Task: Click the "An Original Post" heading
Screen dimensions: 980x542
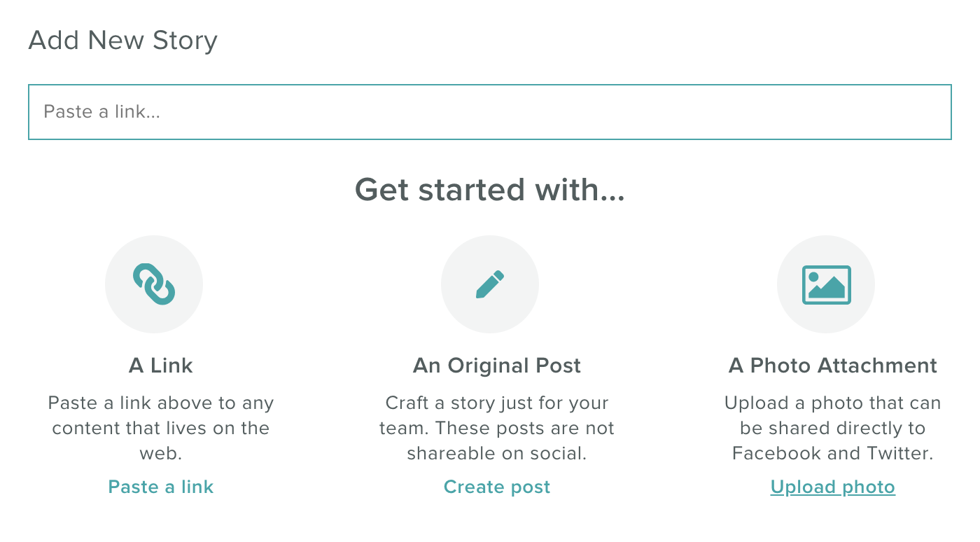Action: point(497,366)
